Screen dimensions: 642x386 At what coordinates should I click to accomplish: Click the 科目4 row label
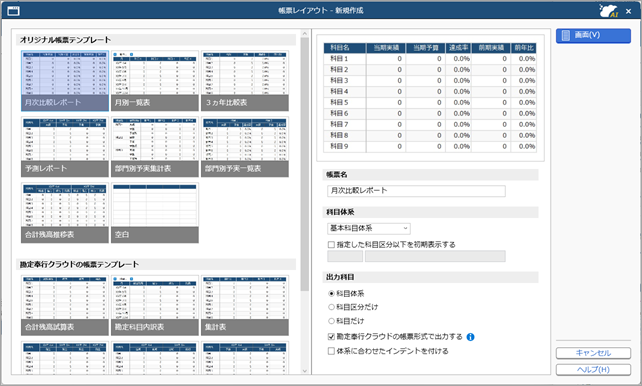pyautogui.click(x=339, y=92)
